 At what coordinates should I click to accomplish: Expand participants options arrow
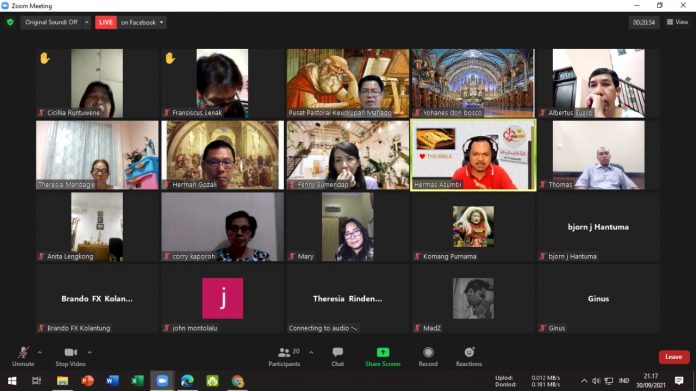pyautogui.click(x=311, y=352)
